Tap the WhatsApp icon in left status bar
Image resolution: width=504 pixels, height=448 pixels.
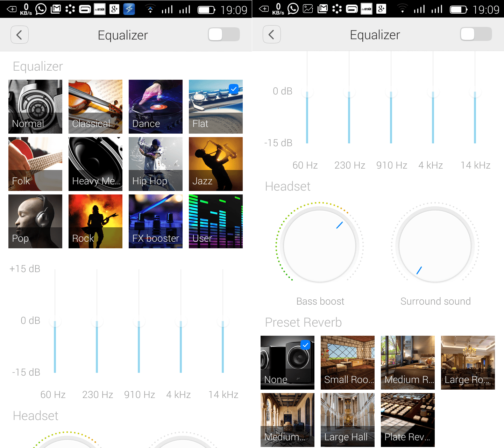coord(41,9)
